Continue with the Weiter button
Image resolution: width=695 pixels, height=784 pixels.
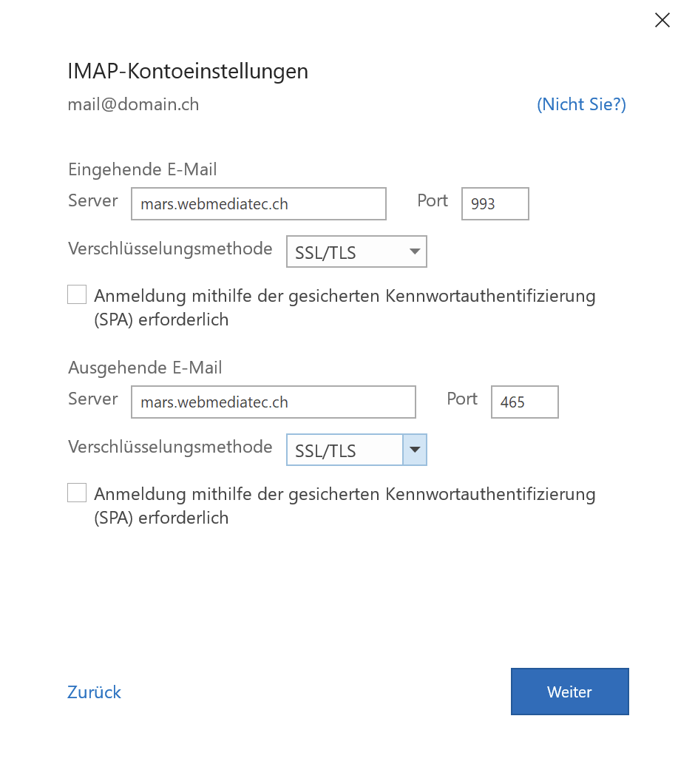pos(569,692)
